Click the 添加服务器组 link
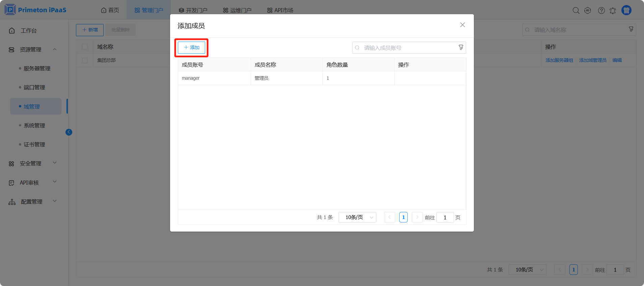The width and height of the screenshot is (644, 286). (x=559, y=60)
